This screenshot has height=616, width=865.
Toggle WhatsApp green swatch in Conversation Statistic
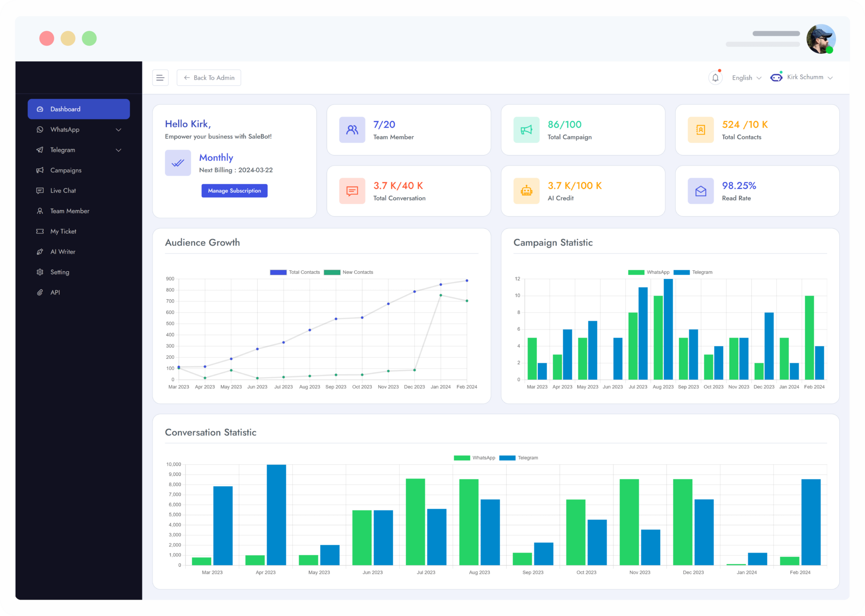click(462, 458)
